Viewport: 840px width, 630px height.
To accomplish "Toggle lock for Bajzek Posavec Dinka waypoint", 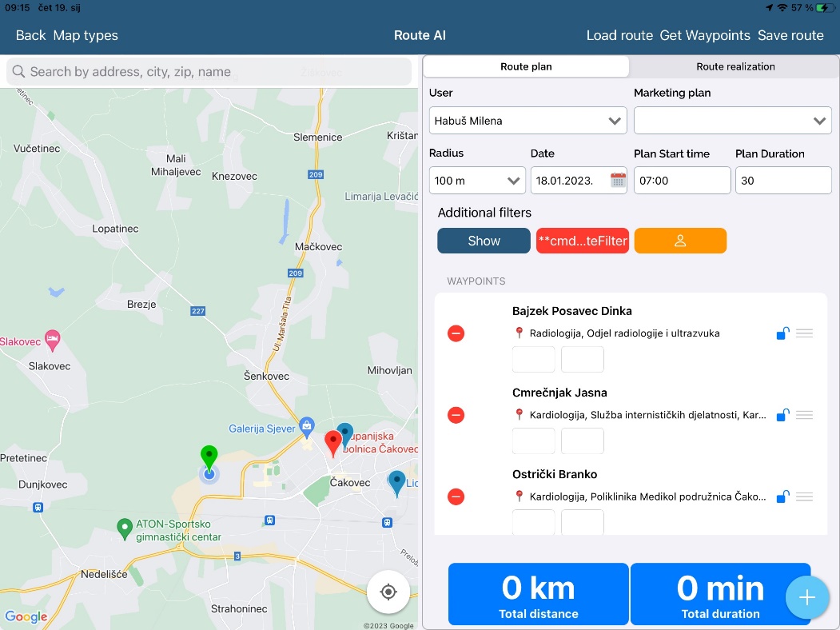I will click(782, 333).
